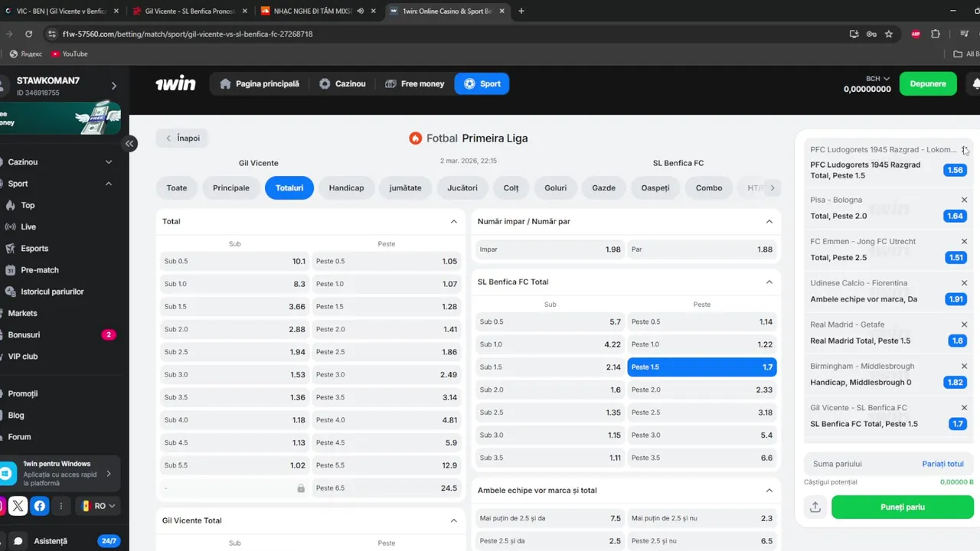This screenshot has height=551, width=980.
Task: Collapse SL Benfica FC Total section
Action: 769,282
